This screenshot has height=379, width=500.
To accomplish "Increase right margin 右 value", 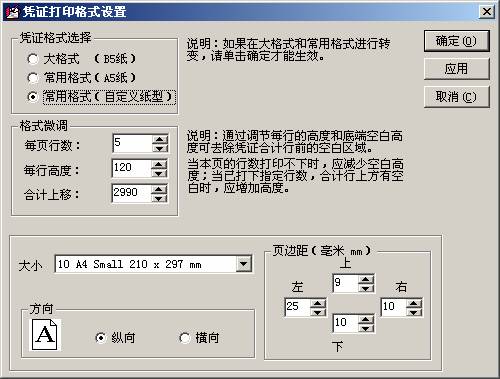I will [414, 303].
